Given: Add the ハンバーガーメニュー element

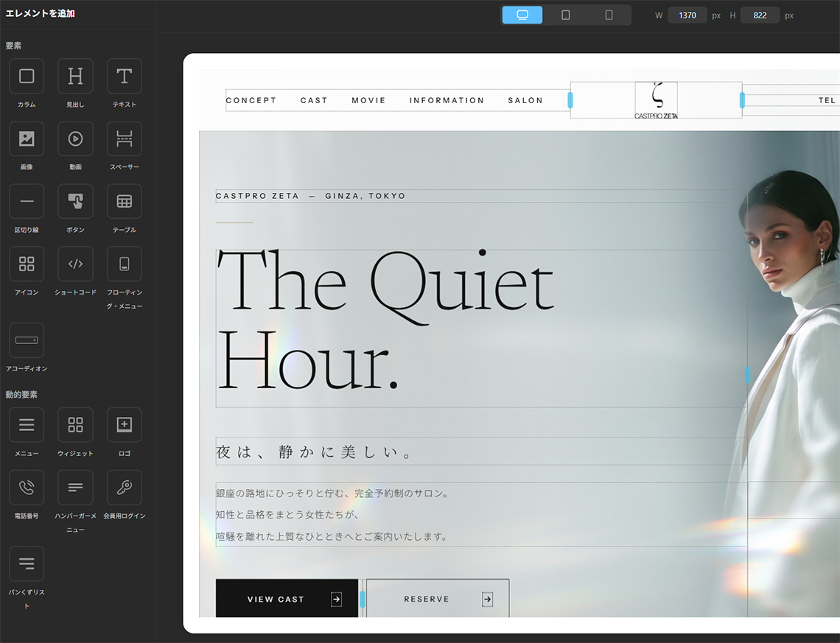Looking at the screenshot, I should pyautogui.click(x=76, y=488).
